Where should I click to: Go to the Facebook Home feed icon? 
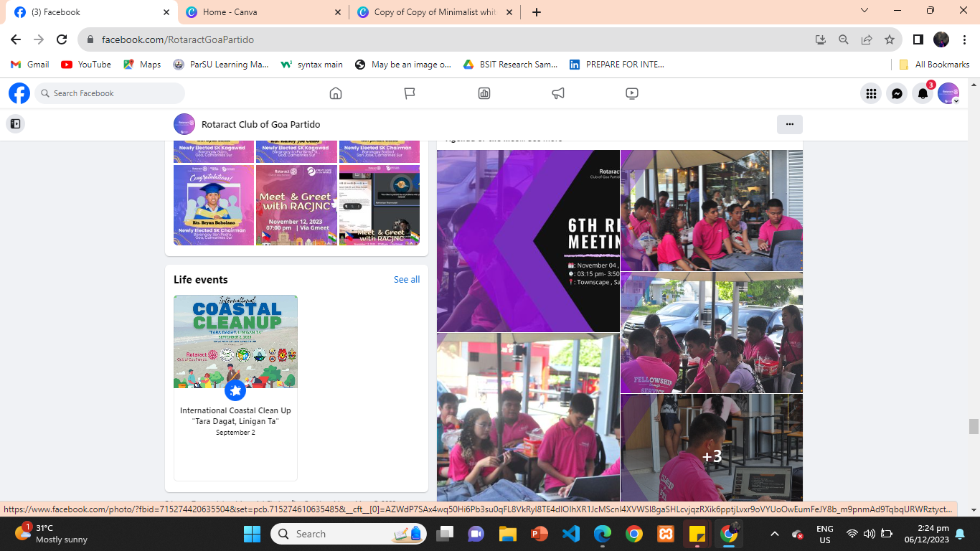[x=335, y=93]
